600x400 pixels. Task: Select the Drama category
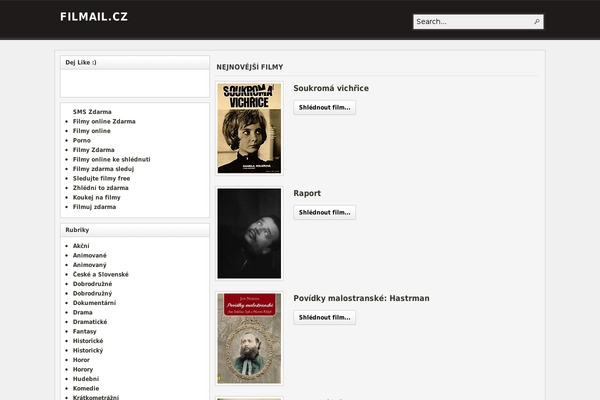pos(82,312)
